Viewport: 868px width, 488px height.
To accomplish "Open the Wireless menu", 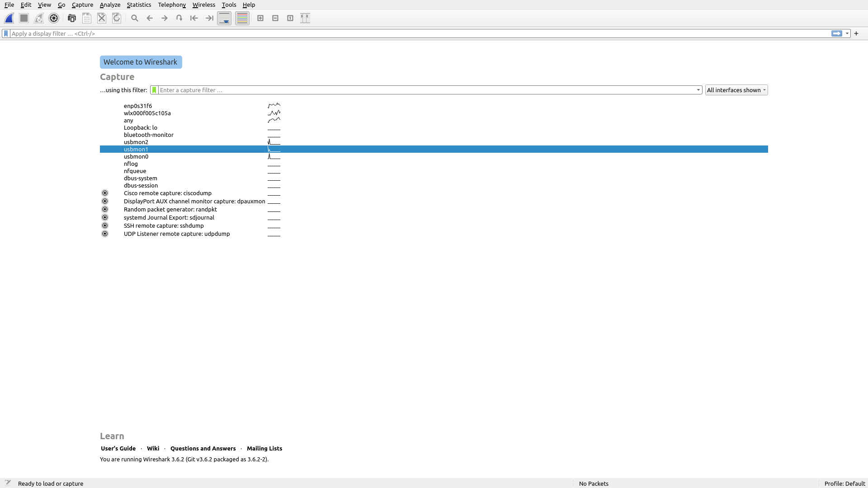I will pos(203,5).
